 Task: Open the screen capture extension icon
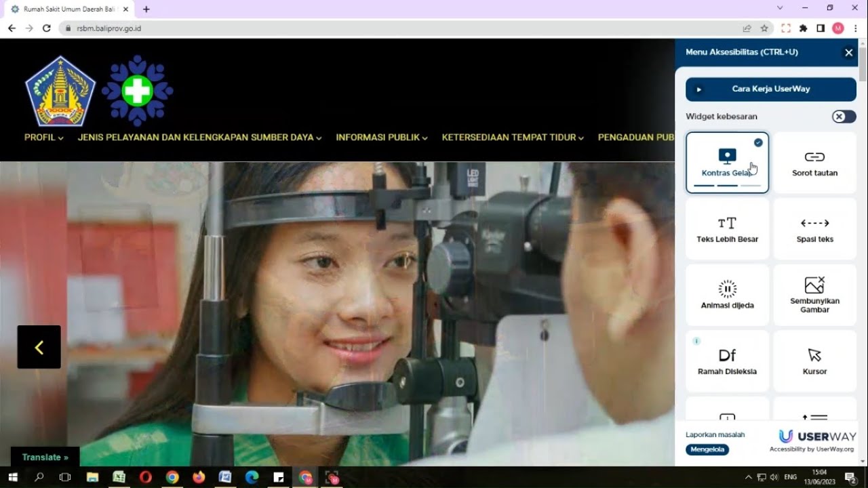point(786,28)
